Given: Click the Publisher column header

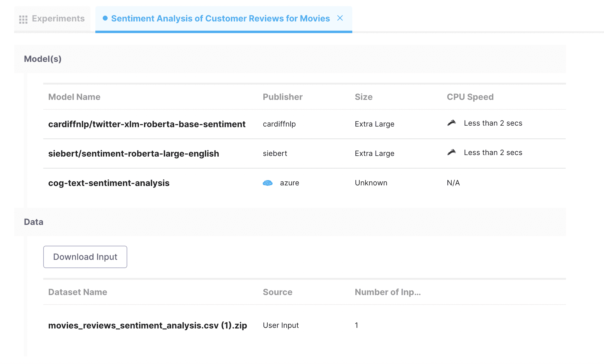Looking at the screenshot, I should tap(283, 97).
